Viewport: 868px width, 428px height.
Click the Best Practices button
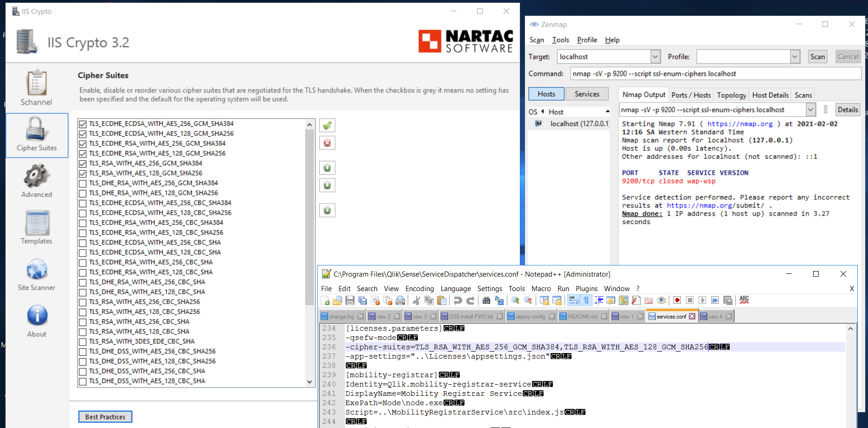[105, 416]
